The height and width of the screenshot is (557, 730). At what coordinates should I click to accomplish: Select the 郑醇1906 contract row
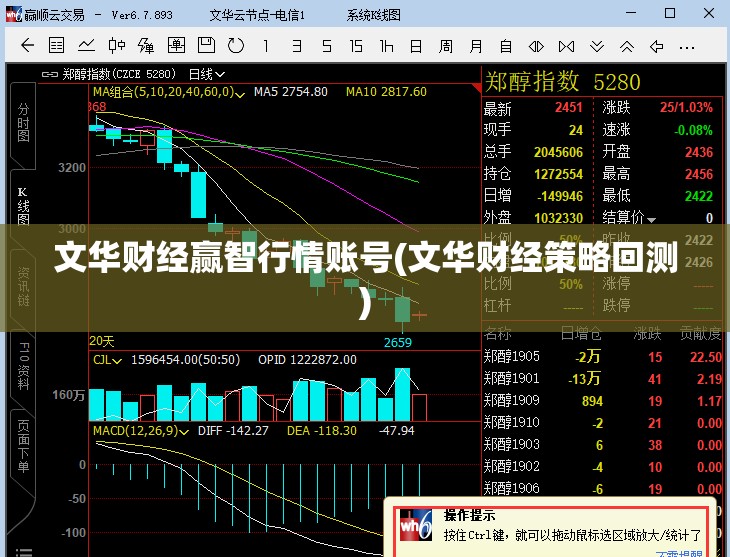pyautogui.click(x=602, y=488)
